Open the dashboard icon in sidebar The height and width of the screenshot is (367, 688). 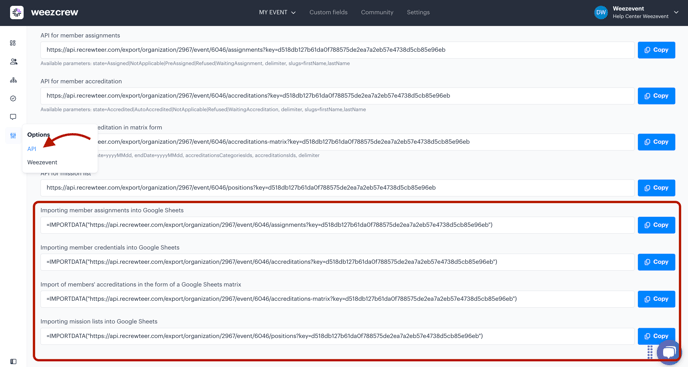coord(13,43)
